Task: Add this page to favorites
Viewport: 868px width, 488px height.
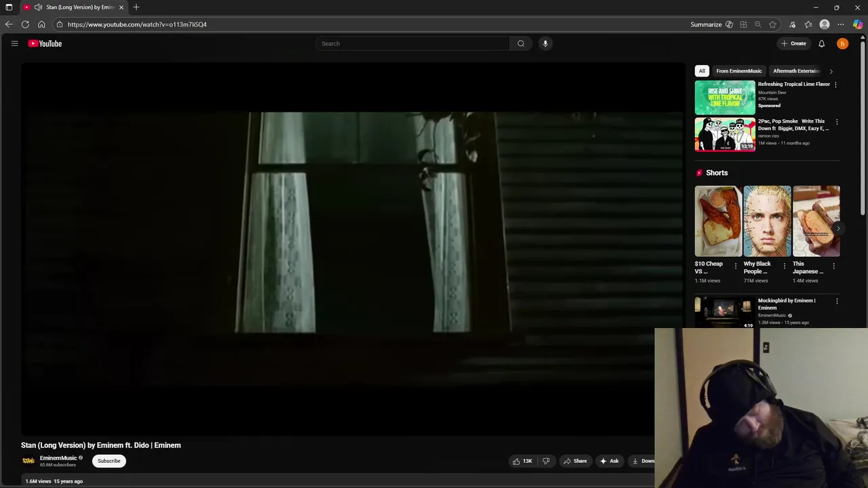Action: [x=772, y=24]
